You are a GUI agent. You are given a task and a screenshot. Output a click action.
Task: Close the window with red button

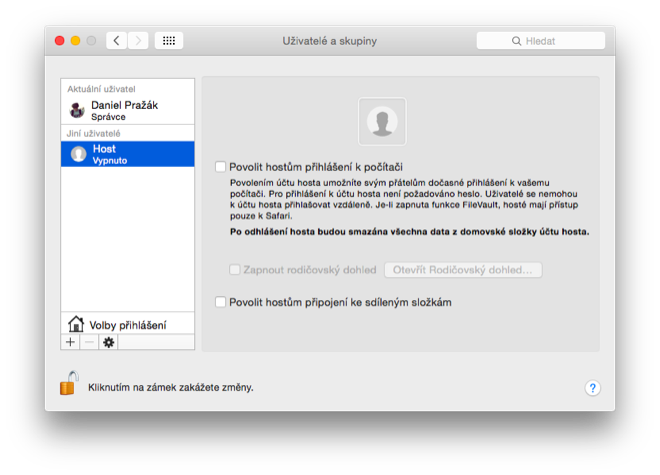tap(60, 41)
